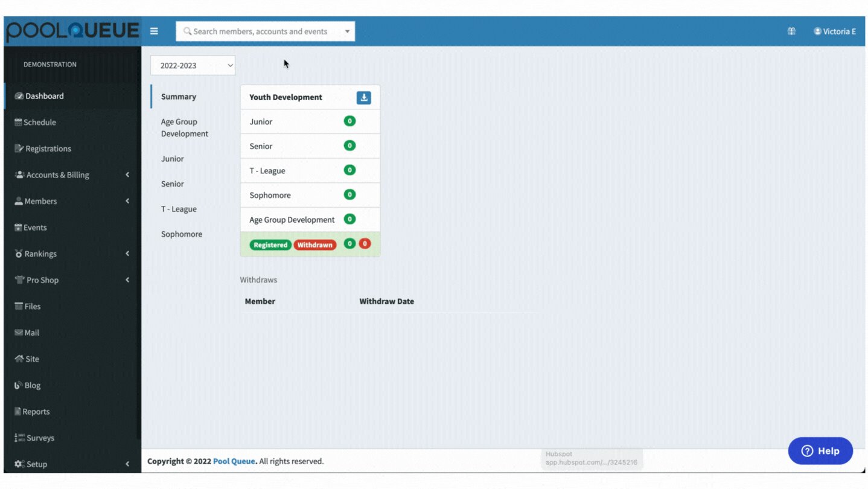Click the Events calendar icon
The height and width of the screenshot is (489, 868).
tap(18, 228)
